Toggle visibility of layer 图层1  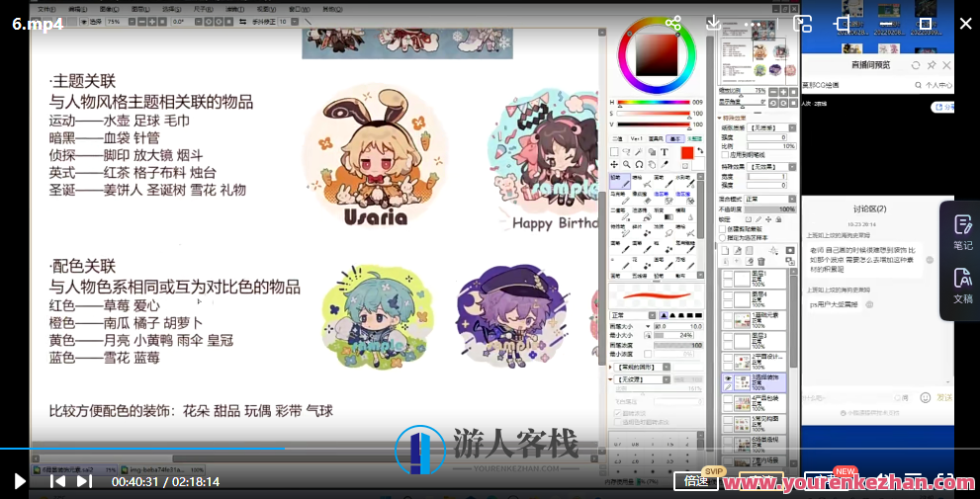coord(728,277)
